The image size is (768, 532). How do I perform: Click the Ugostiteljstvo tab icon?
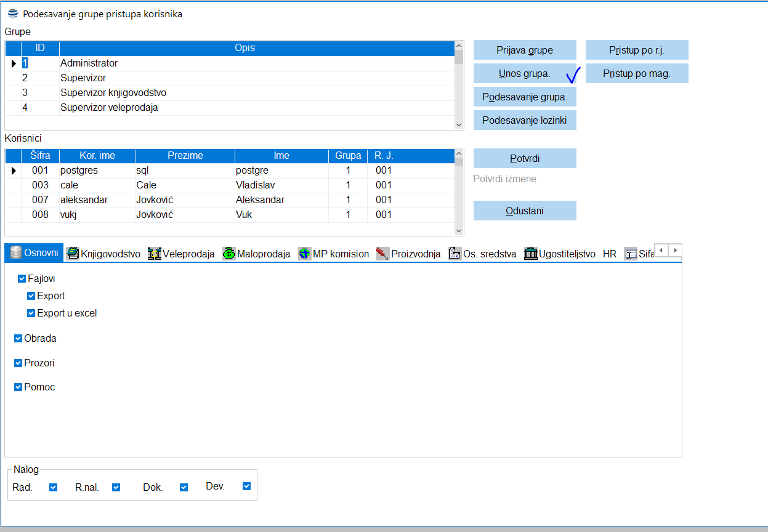530,254
